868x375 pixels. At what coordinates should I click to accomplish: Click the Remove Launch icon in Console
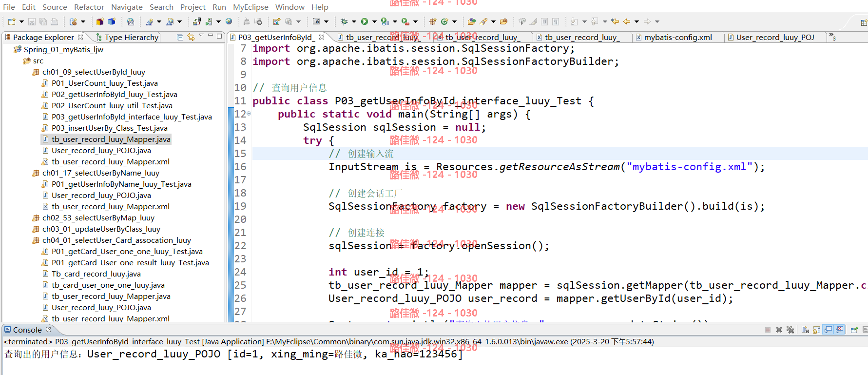(x=779, y=330)
